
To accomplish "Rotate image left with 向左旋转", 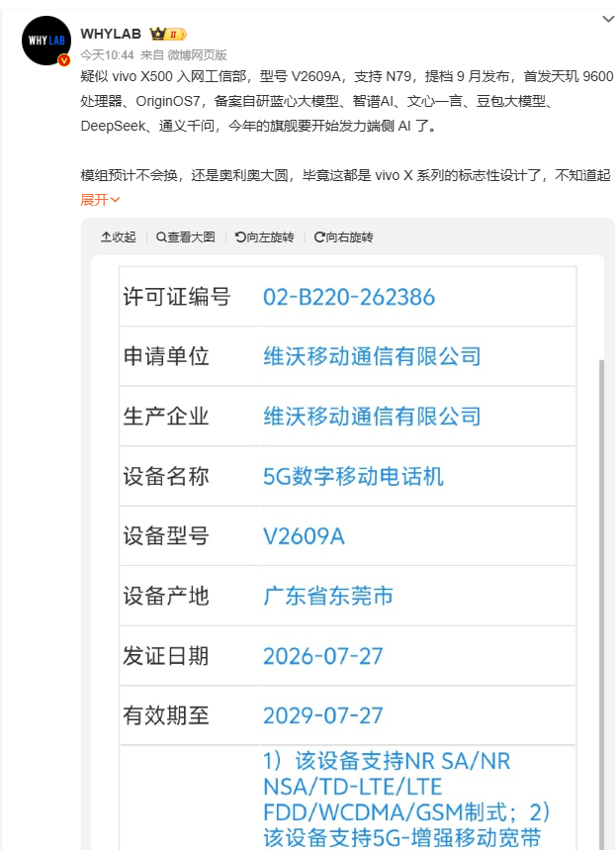I will tap(264, 236).
